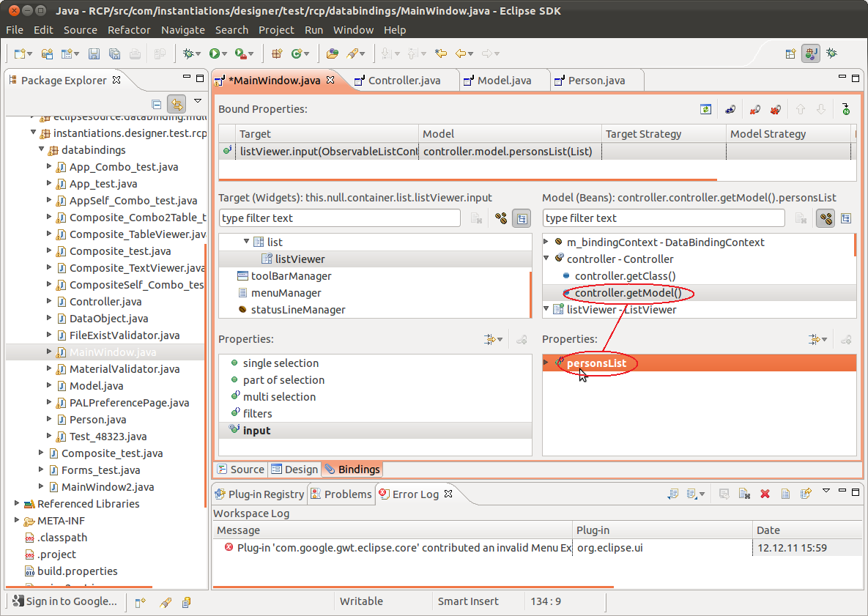Select controller.getModel() in Model tree
Screen dimensions: 868x616
point(628,293)
